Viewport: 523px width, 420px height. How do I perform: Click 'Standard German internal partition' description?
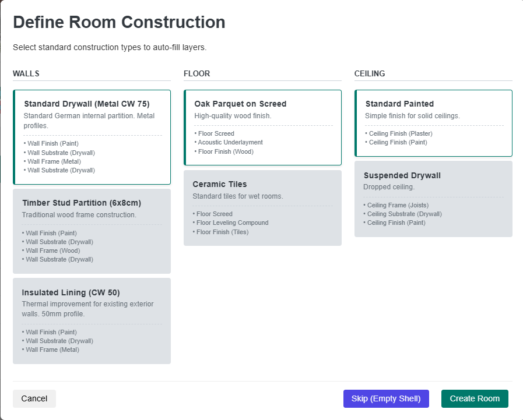click(x=89, y=121)
